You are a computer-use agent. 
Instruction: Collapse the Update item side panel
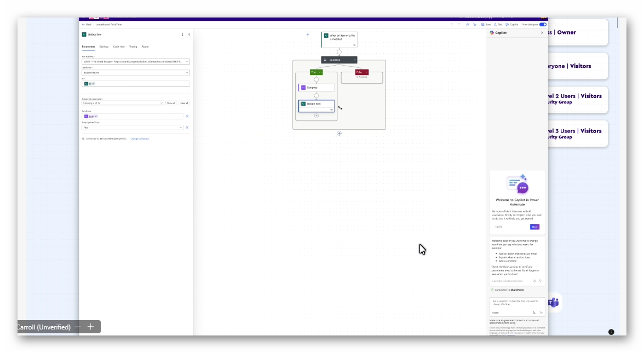pyautogui.click(x=189, y=34)
